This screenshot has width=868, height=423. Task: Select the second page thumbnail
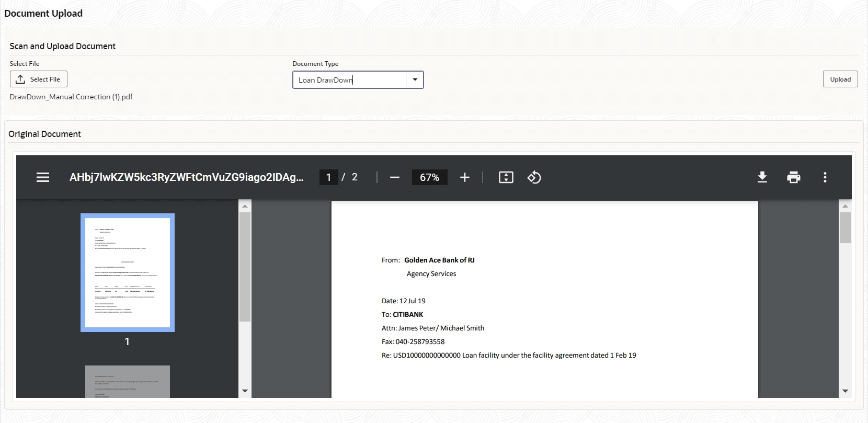[x=128, y=382]
